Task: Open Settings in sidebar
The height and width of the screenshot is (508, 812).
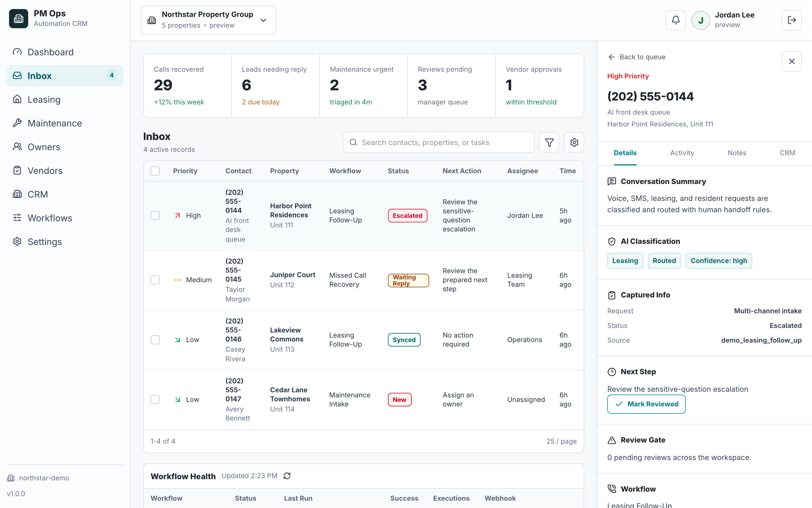Action: 65,242
